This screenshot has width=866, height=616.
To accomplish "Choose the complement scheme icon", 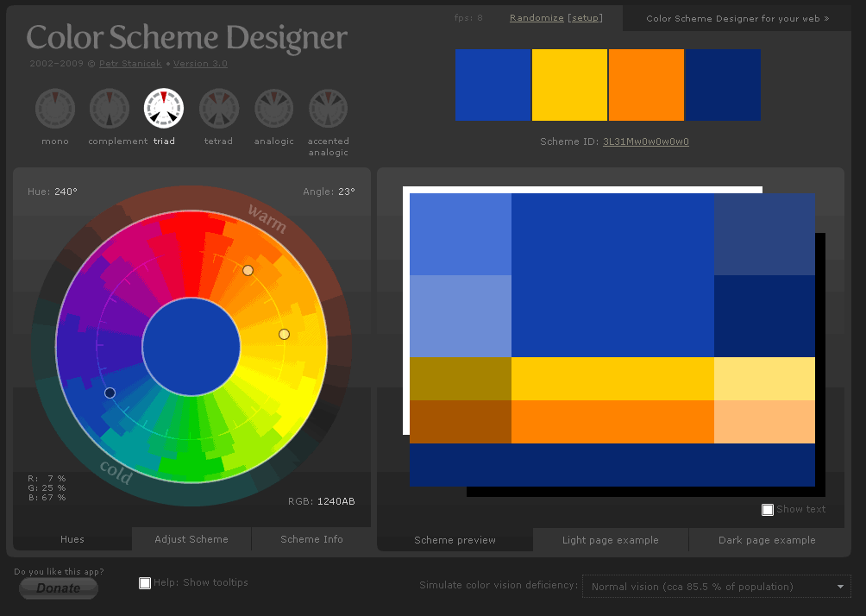I will click(110, 109).
